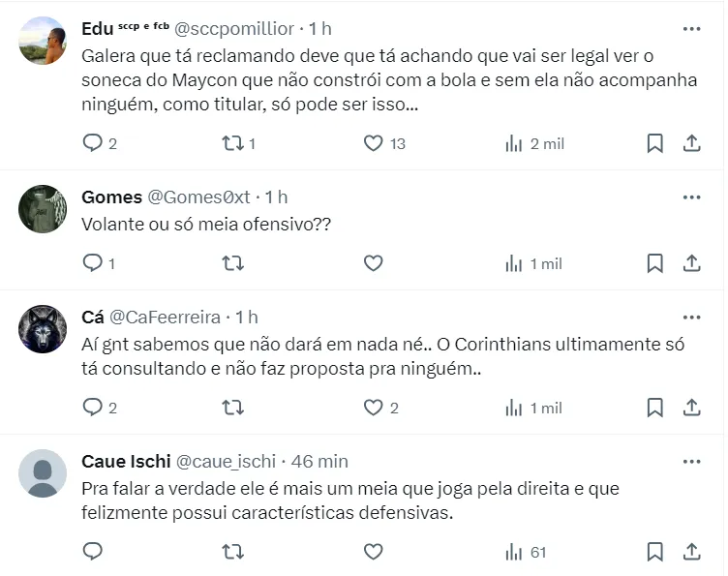
Task: Retweet Edu's tweet
Action: tap(232, 143)
